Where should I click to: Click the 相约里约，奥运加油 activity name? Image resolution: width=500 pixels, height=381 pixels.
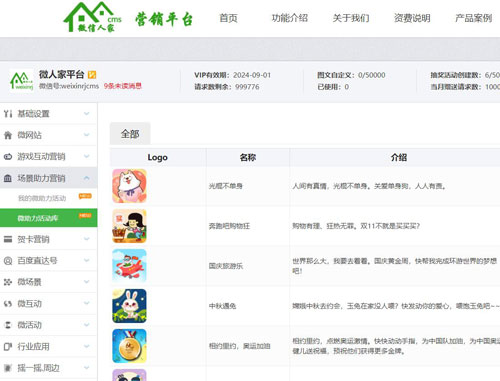pyautogui.click(x=240, y=346)
